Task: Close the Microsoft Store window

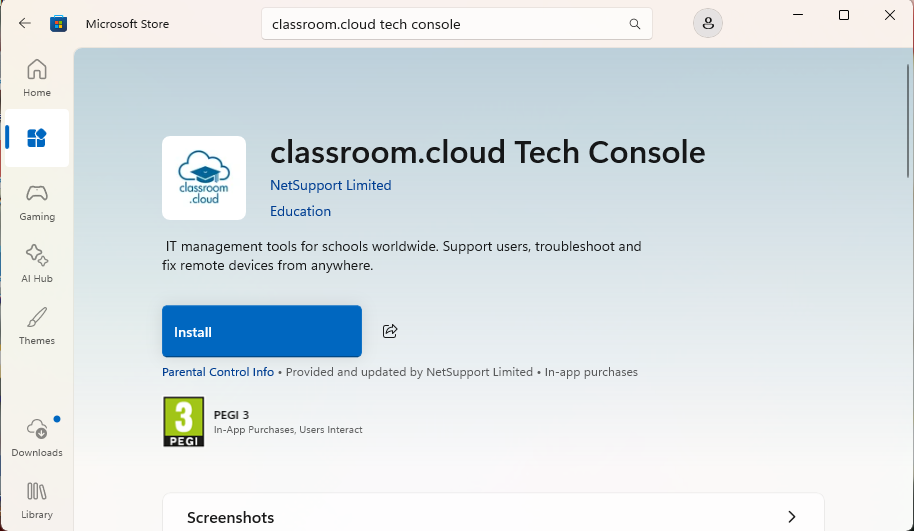Action: [x=890, y=15]
